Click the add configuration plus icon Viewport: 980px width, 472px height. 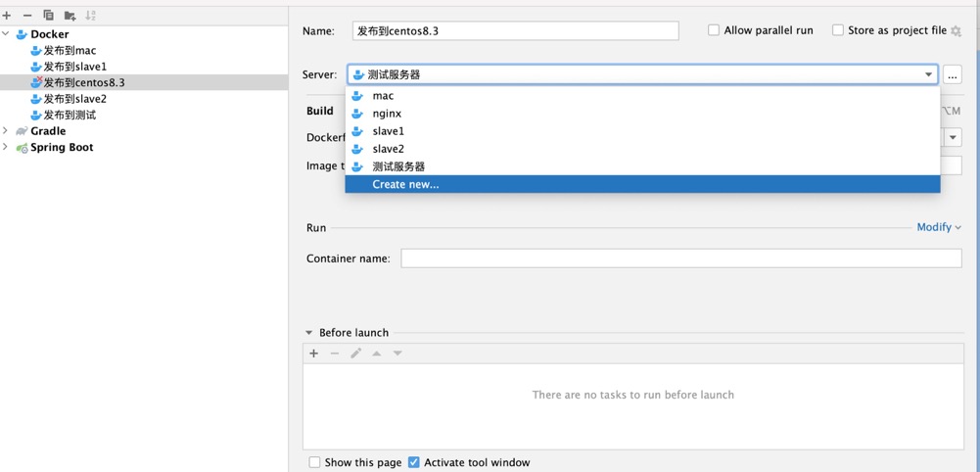[7, 16]
